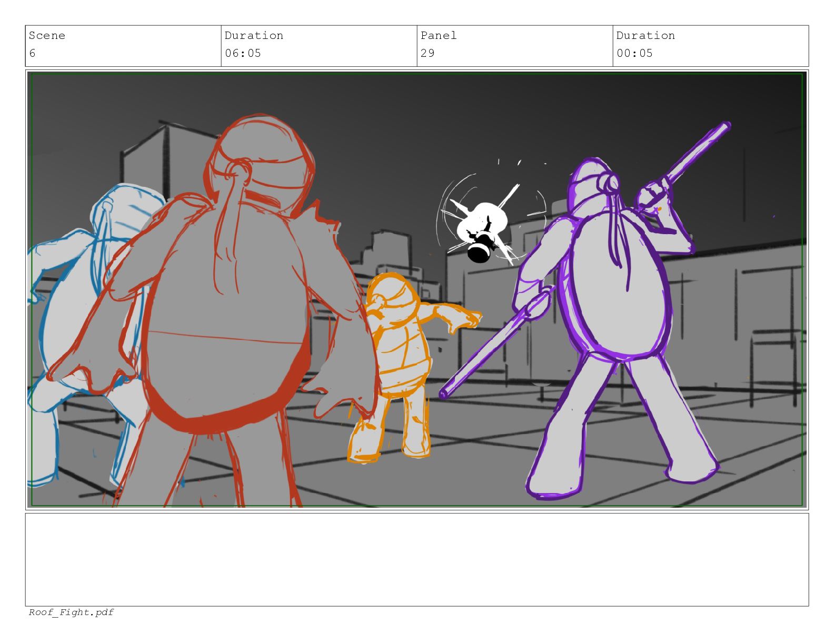The width and height of the screenshot is (834, 644).
Task: Click the 'Roof_Fight.pdf' file name
Action: 71,612
